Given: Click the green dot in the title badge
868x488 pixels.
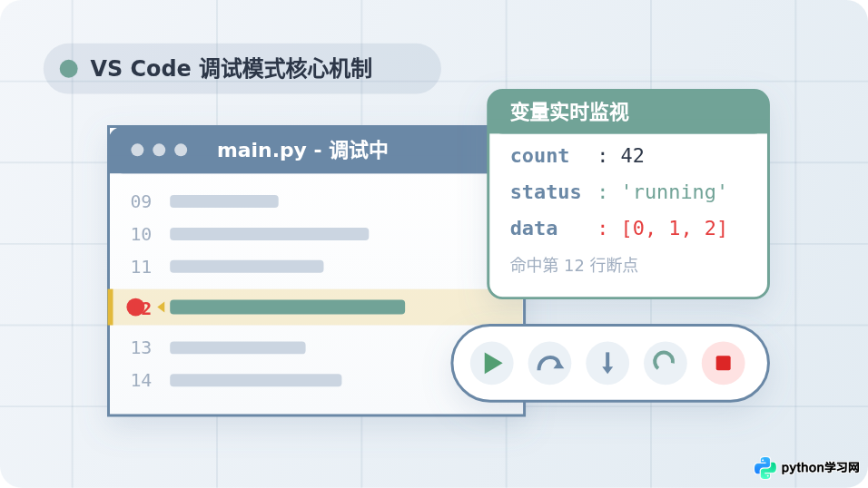Looking at the screenshot, I should click(x=69, y=69).
